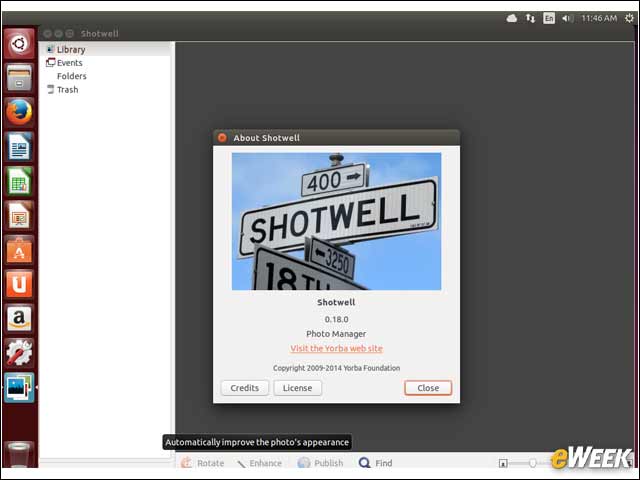Open the Amazon launcher icon
640x480 pixels.
(x=19, y=318)
